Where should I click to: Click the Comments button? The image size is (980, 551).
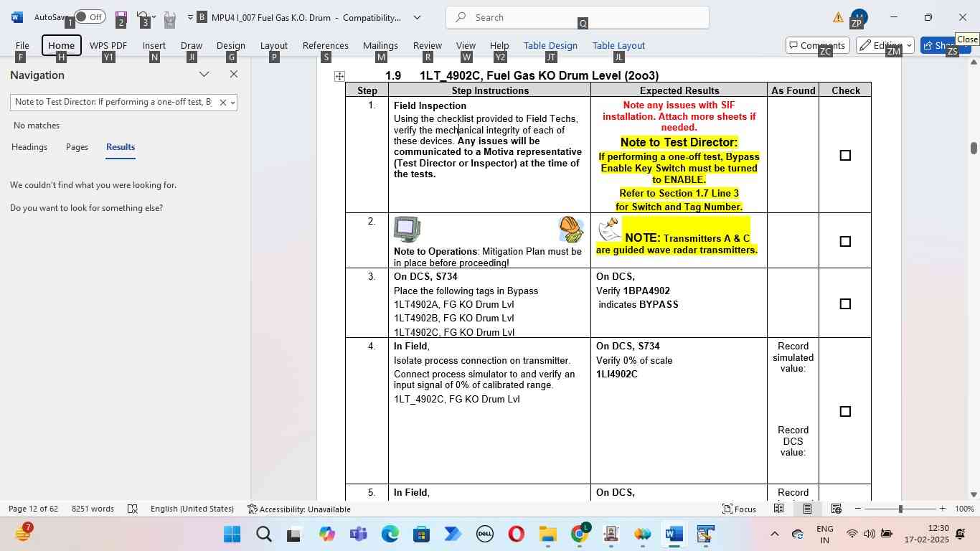[818, 45]
